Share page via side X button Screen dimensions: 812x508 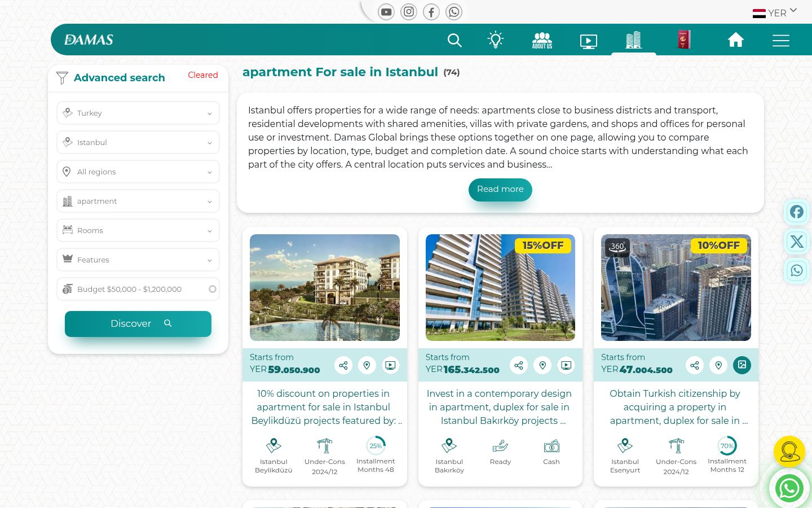coord(797,242)
